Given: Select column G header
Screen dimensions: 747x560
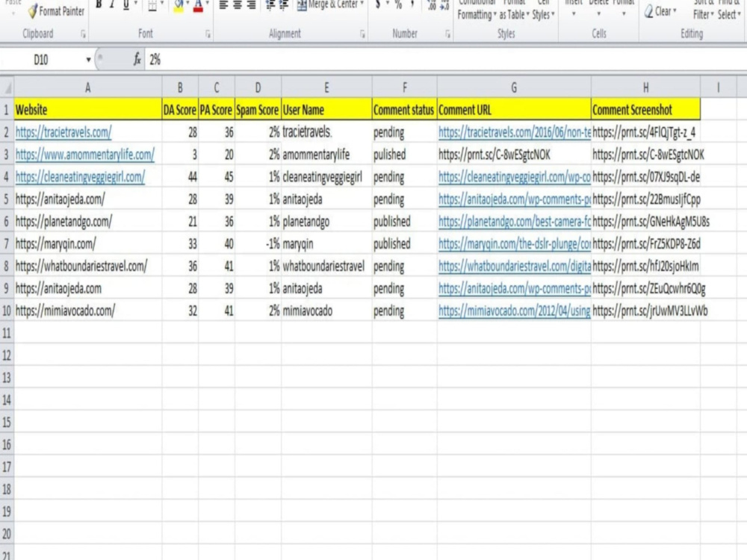Looking at the screenshot, I should [x=514, y=87].
